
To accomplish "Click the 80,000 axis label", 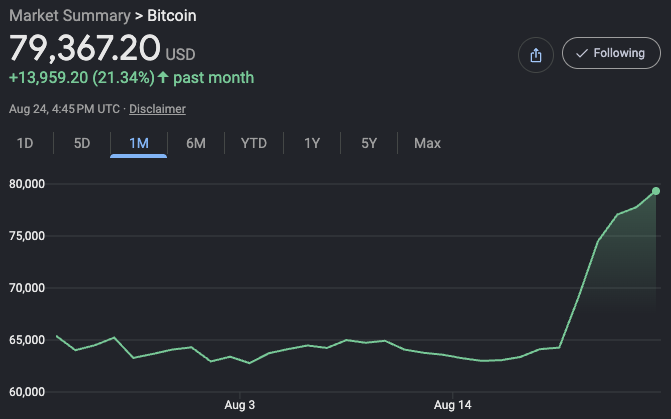I will tap(27, 184).
